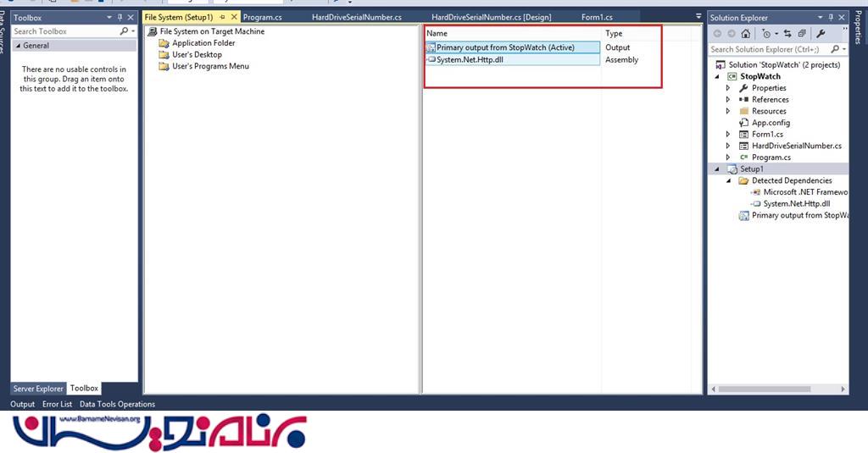
Task: Click the File System on Target Machine computer icon
Action: click(x=153, y=31)
